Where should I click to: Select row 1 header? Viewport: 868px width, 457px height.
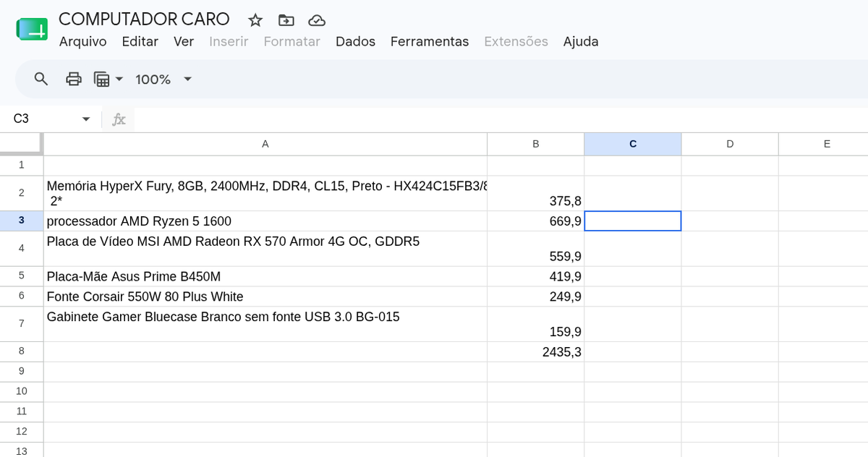[22, 165]
